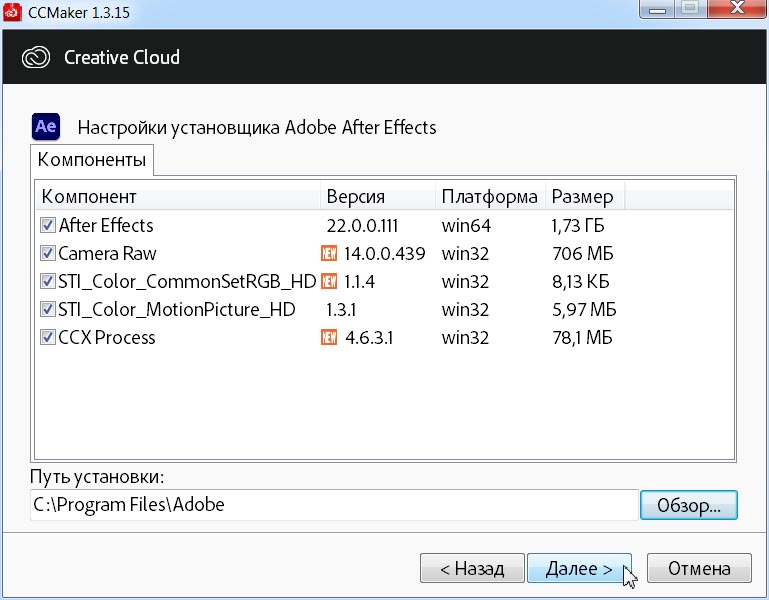Click the 1,73 ГБ size cell
This screenshot has height=600, width=769.
tap(578, 226)
